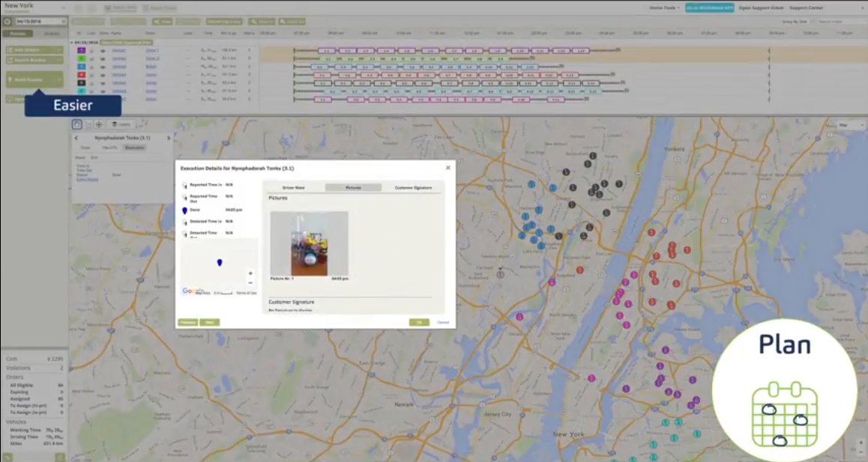Click the Next button in dialog
The width and height of the screenshot is (868, 462).
click(x=209, y=322)
